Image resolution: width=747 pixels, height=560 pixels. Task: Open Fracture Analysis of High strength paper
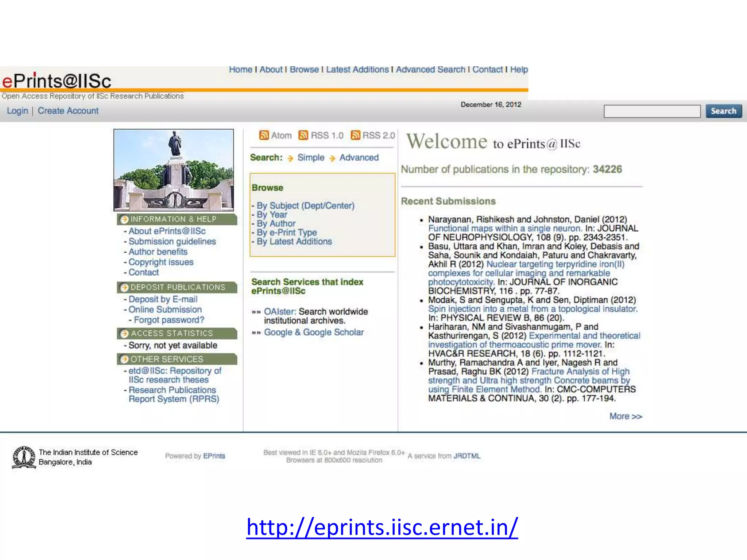[x=529, y=380]
